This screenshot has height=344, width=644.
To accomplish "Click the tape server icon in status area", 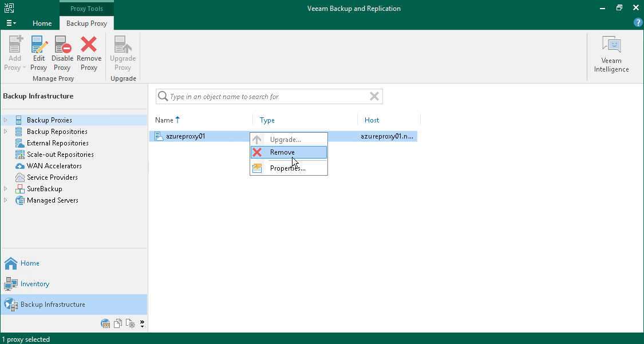I will pyautogui.click(x=105, y=323).
